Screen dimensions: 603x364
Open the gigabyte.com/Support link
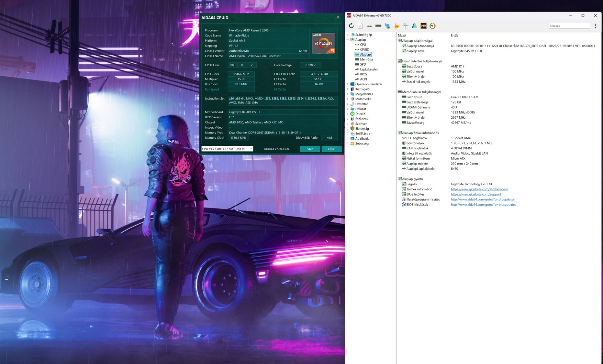(x=476, y=194)
